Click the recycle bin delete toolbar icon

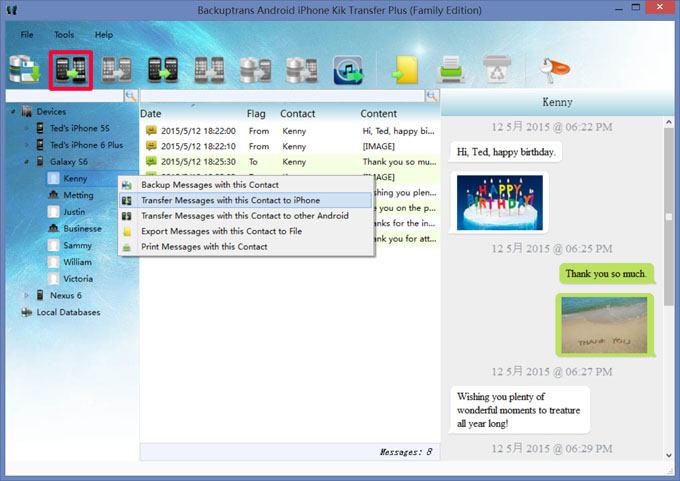[x=497, y=68]
